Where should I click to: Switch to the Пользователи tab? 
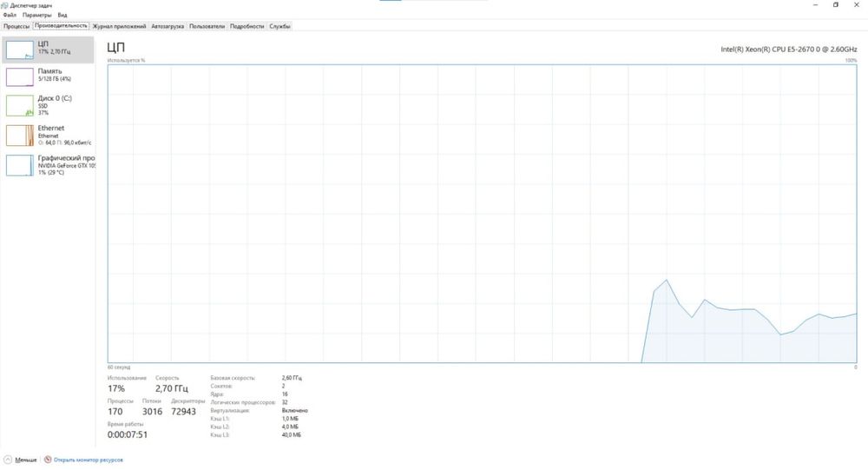[x=207, y=26]
